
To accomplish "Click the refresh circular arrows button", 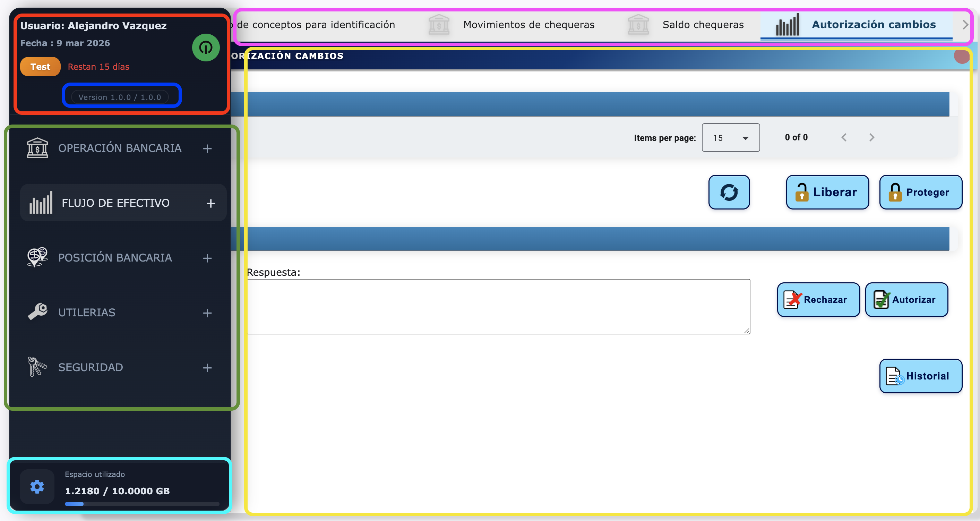I will pos(729,192).
